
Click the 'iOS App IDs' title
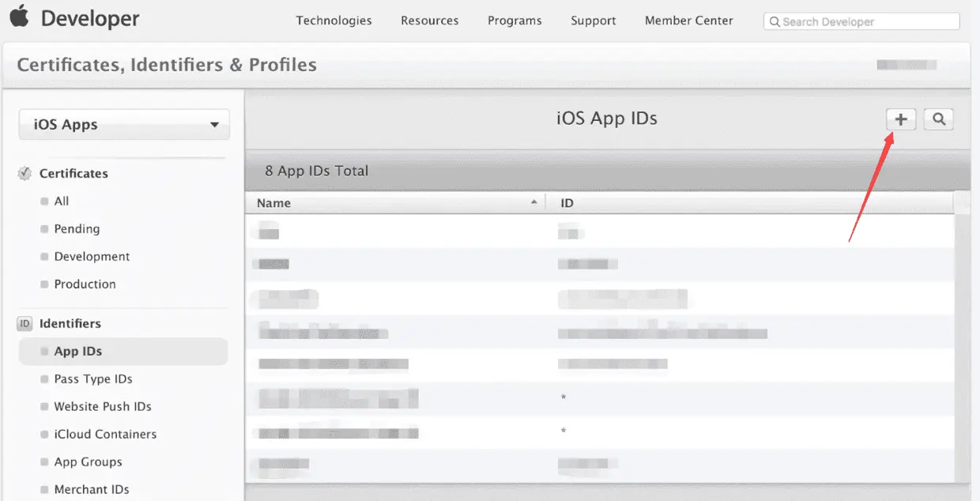607,119
